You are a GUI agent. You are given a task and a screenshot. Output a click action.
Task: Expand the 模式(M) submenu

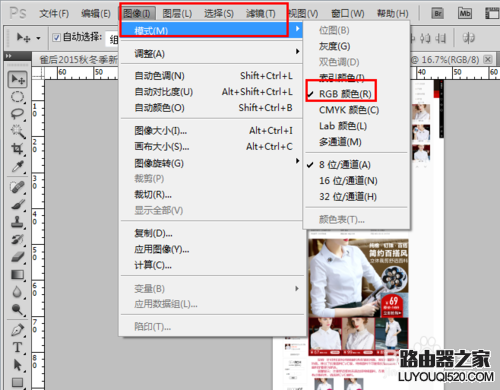pyautogui.click(x=211, y=30)
